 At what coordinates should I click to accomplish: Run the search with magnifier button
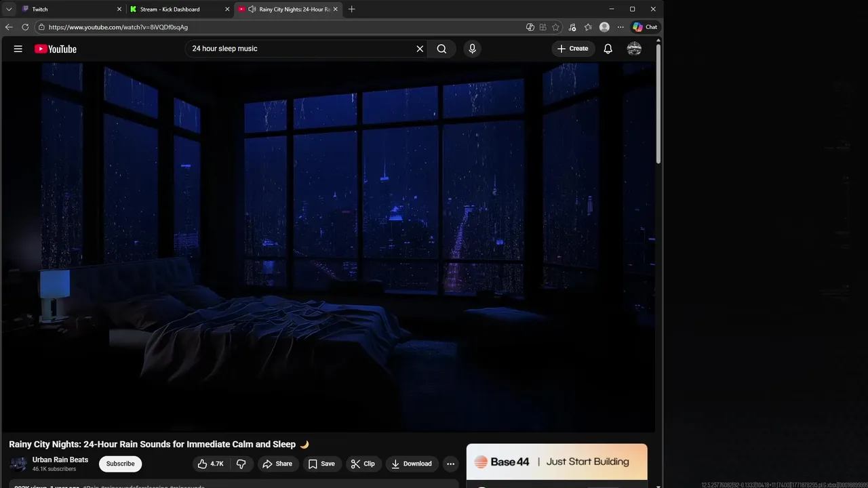[441, 49]
